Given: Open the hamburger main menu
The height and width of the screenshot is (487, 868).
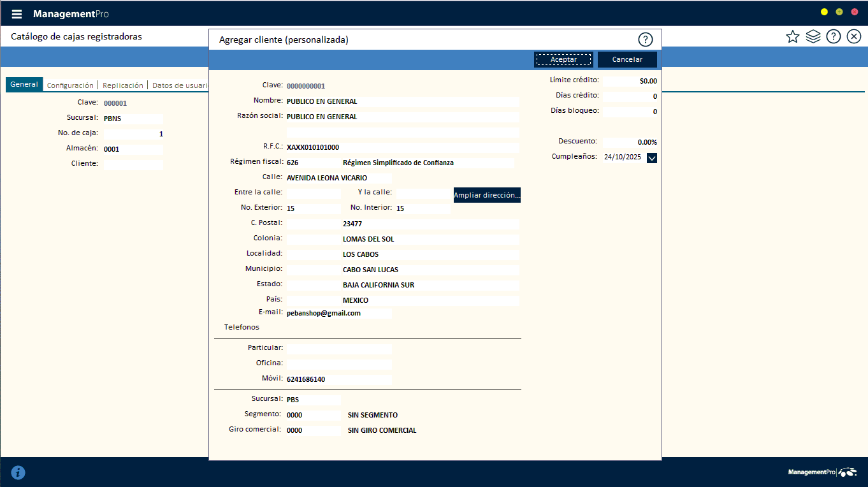Looking at the screenshot, I should tap(17, 14).
